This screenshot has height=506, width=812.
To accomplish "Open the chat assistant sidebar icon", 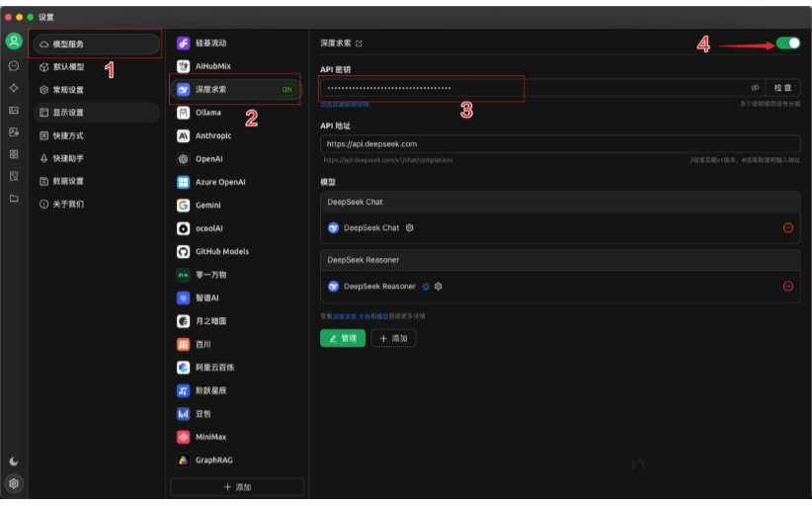I will coord(14,66).
